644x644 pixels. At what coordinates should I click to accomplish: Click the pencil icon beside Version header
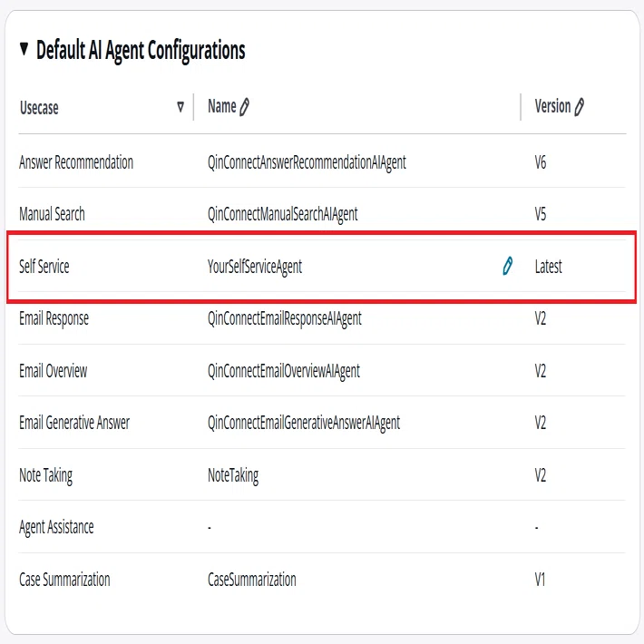point(579,107)
